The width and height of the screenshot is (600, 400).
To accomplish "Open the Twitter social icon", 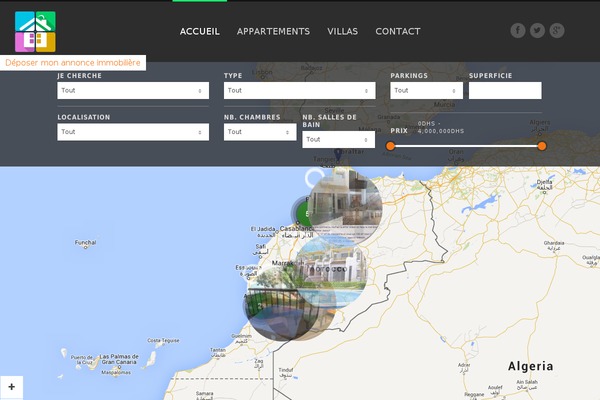I will coord(537,30).
